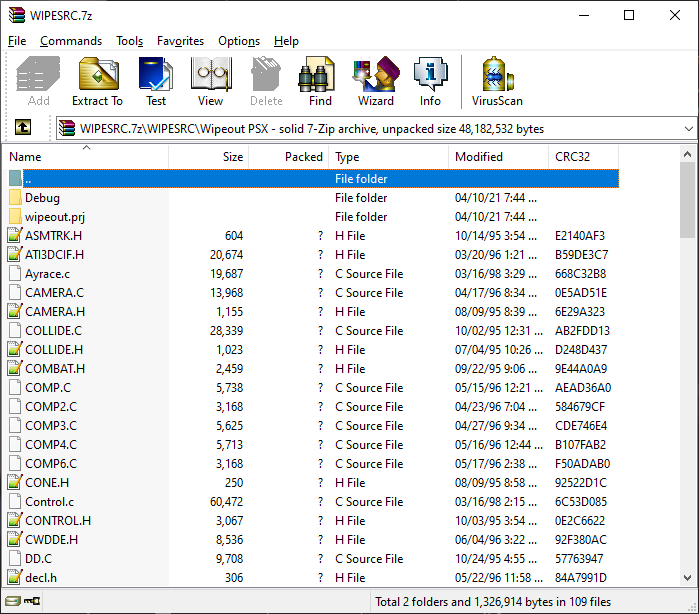Click the archive path text in address bar

pyautogui.click(x=312, y=129)
